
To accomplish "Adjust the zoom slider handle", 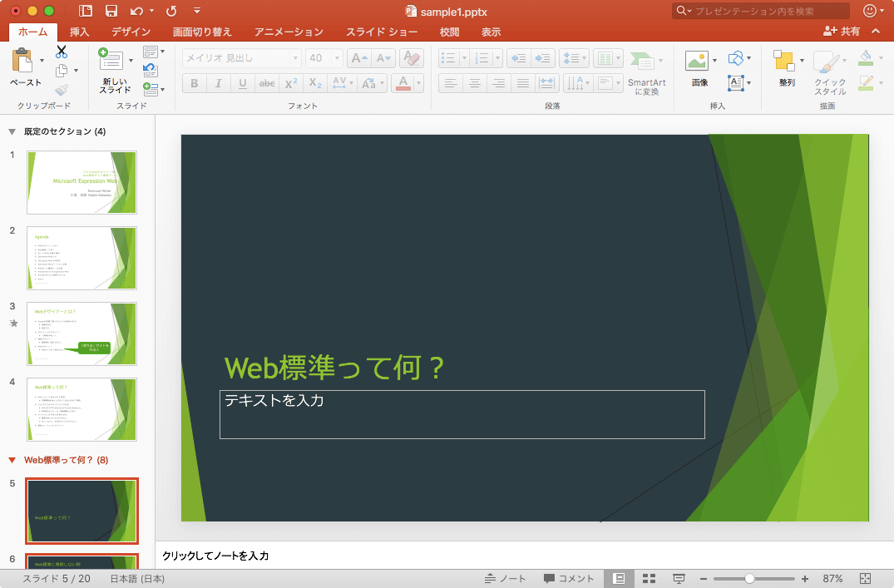I will [x=750, y=578].
